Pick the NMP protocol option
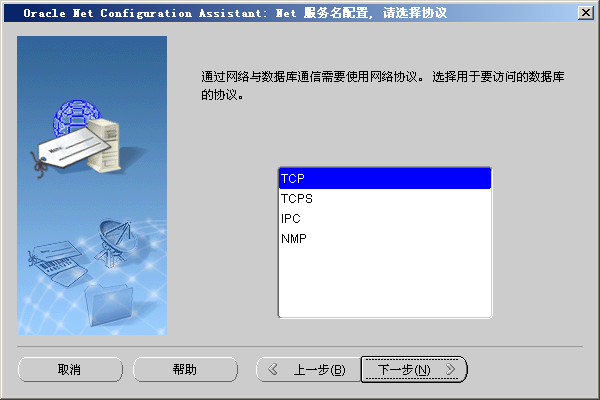Image resolution: width=600 pixels, height=400 pixels. (385, 238)
